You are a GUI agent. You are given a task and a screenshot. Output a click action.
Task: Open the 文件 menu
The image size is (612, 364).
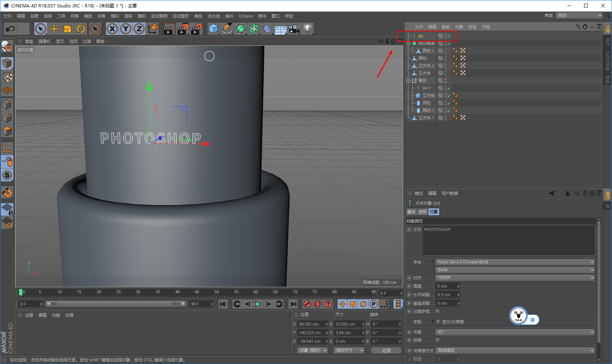coord(7,16)
